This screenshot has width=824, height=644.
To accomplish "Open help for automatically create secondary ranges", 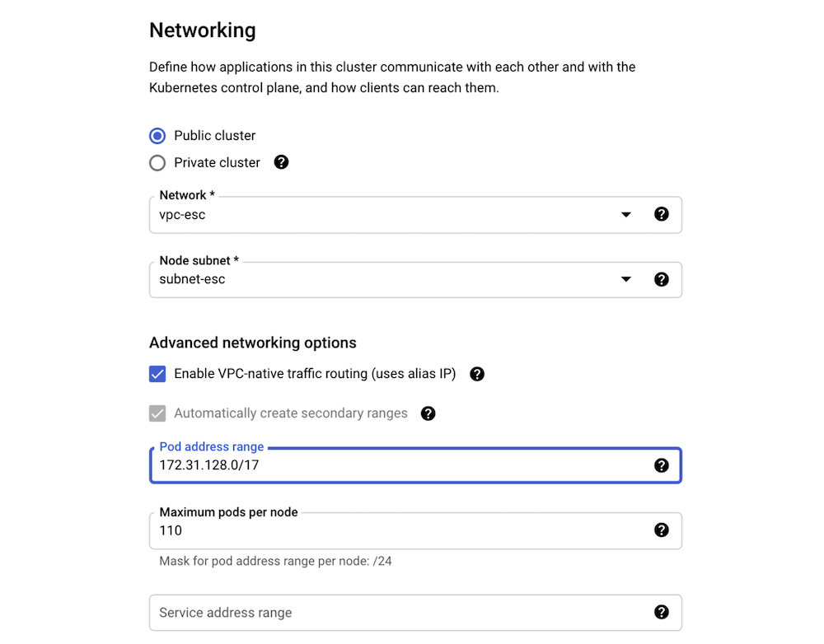I will tap(428, 413).
